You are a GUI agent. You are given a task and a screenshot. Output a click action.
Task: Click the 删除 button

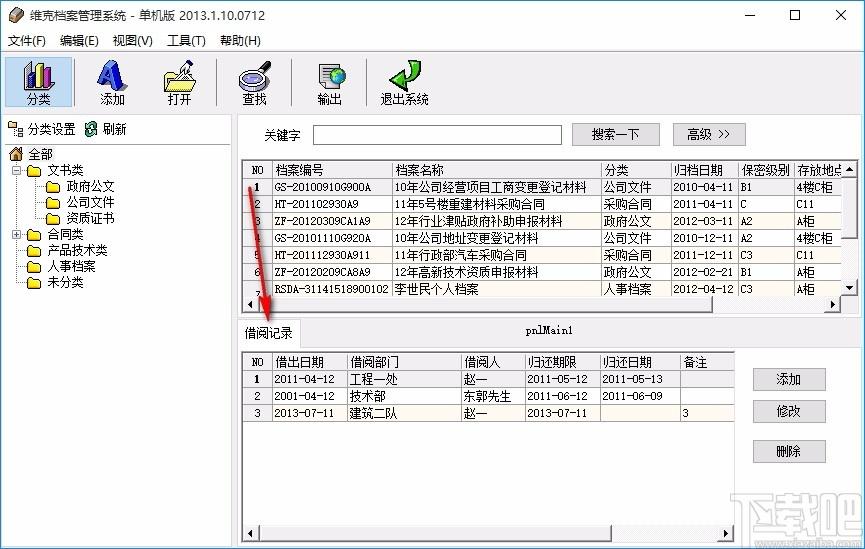tap(789, 451)
